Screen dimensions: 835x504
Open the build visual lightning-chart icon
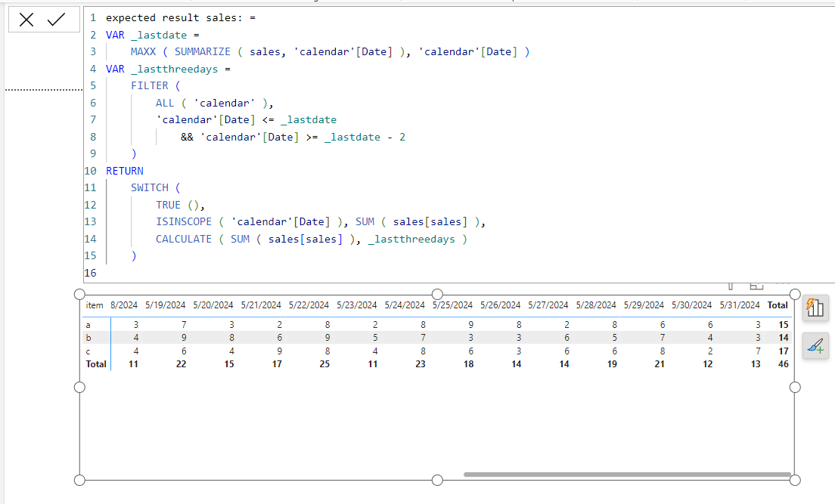click(x=815, y=308)
